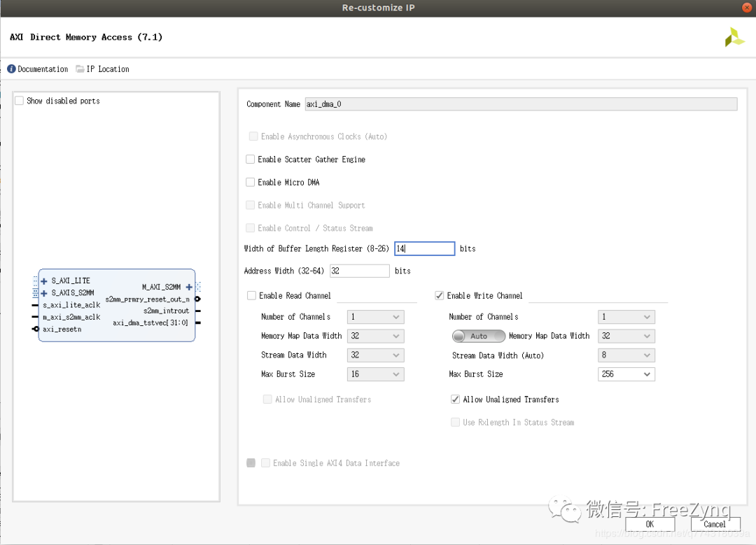Screen dimensions: 756x545
Task: Uncheck Enable Write Channel
Action: coord(440,296)
